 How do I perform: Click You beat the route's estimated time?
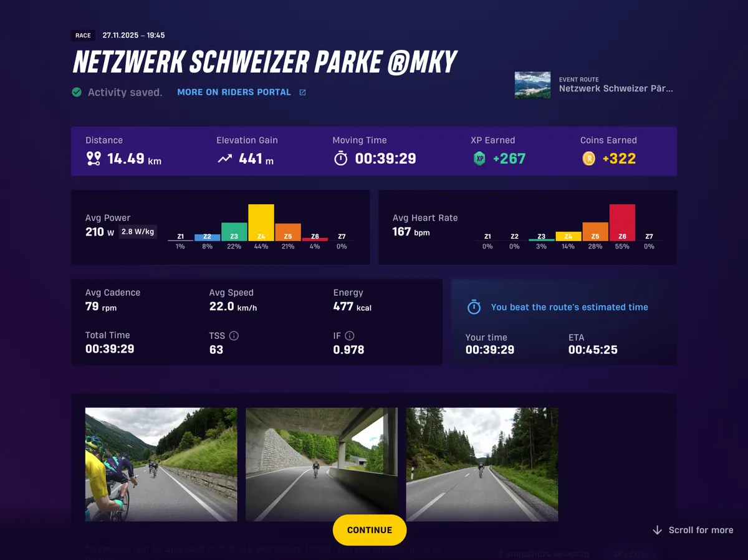(x=570, y=307)
